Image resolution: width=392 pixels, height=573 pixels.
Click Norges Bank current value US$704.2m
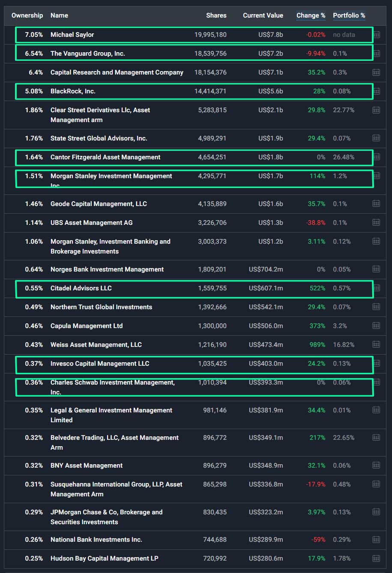(x=266, y=269)
